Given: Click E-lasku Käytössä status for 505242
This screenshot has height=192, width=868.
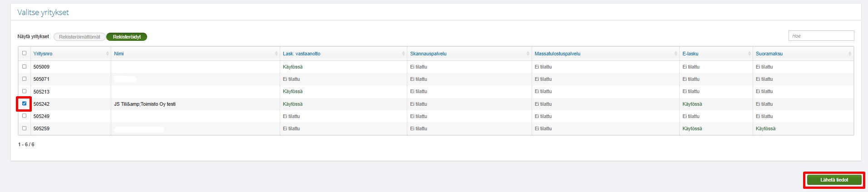Looking at the screenshot, I should (692, 104).
